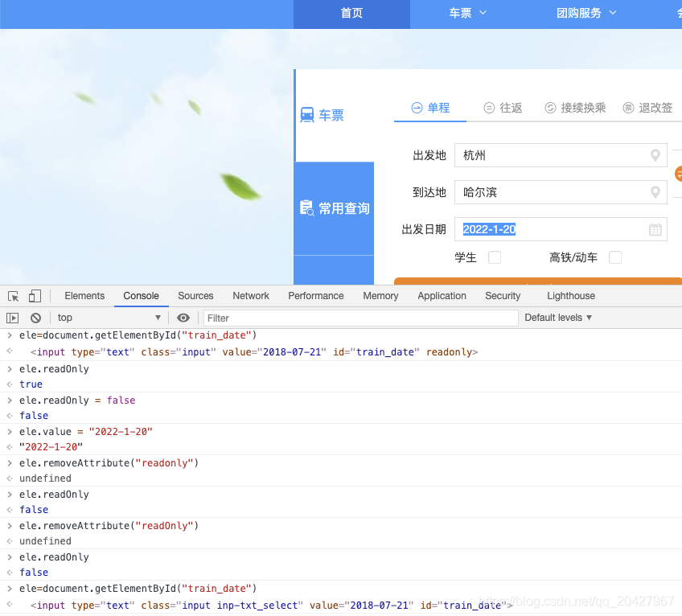This screenshot has height=616, width=682.
Task: Select the inspect element picker icon
Action: tap(13, 296)
